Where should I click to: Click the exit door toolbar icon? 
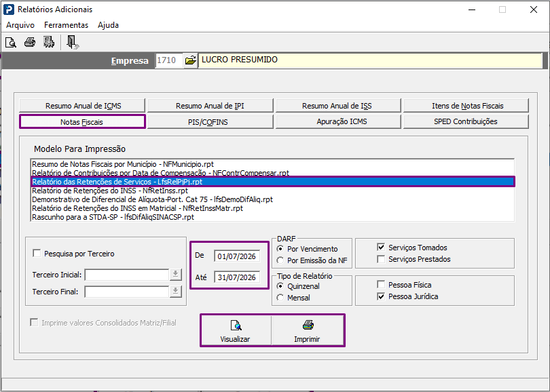coord(73,43)
